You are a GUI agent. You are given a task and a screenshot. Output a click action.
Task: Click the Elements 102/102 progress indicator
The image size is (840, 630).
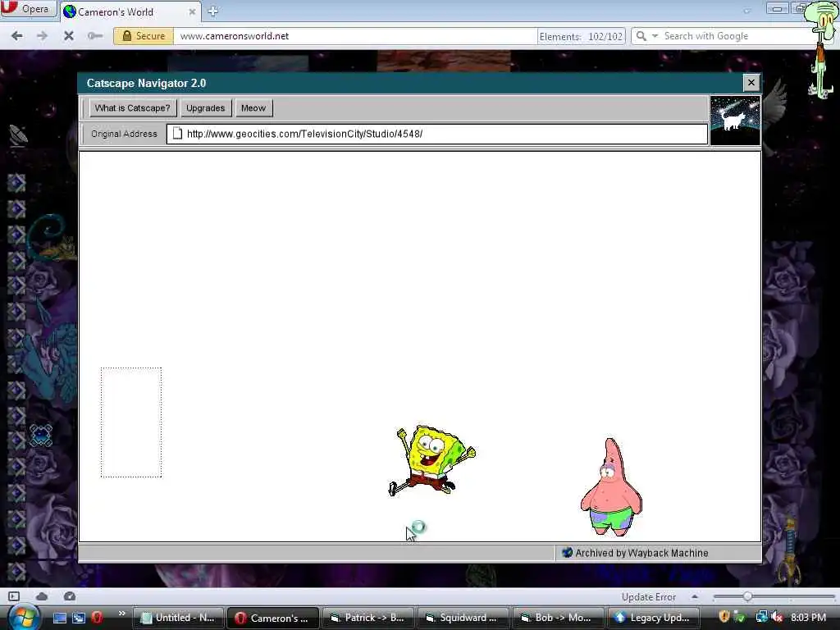pyautogui.click(x=582, y=36)
